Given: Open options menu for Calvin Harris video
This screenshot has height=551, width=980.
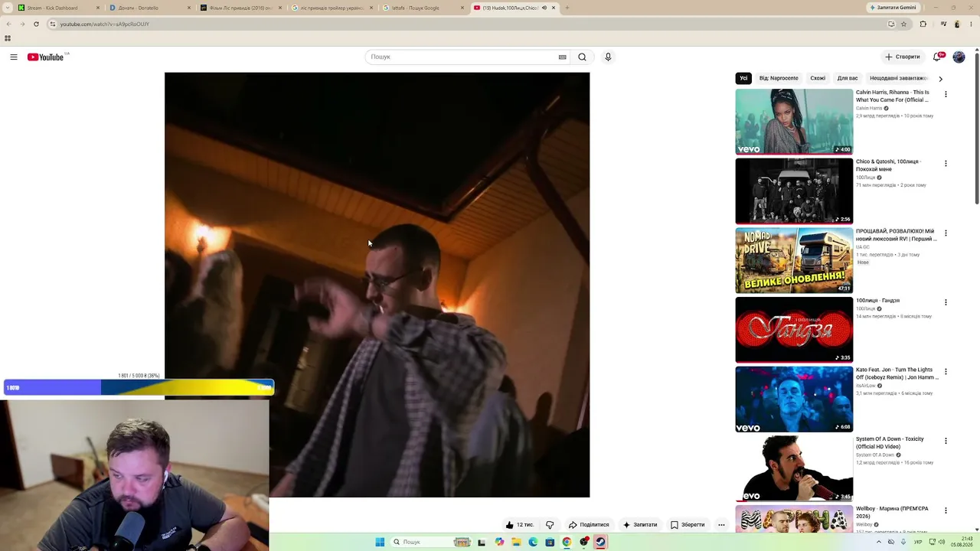Looking at the screenshot, I should [946, 94].
